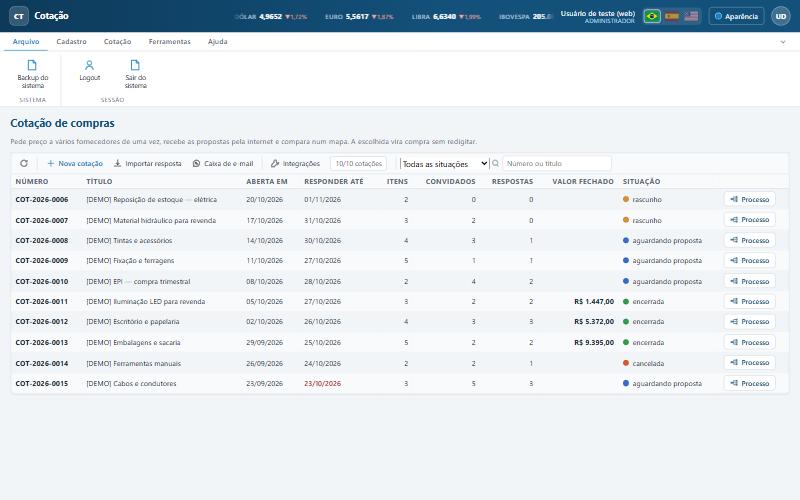The width and height of the screenshot is (800, 500).
Task: Open Aparência settings
Action: (736, 16)
